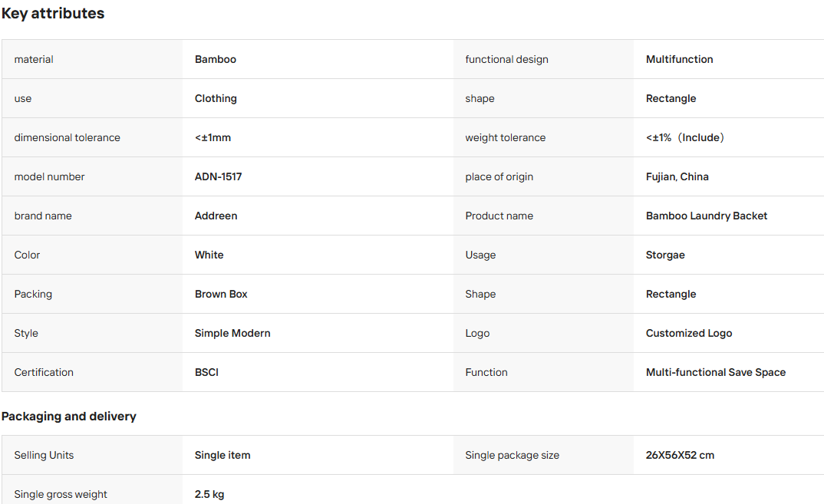Click the Multi-functional Save Space value
This screenshot has width=824, height=504.
pos(715,372)
